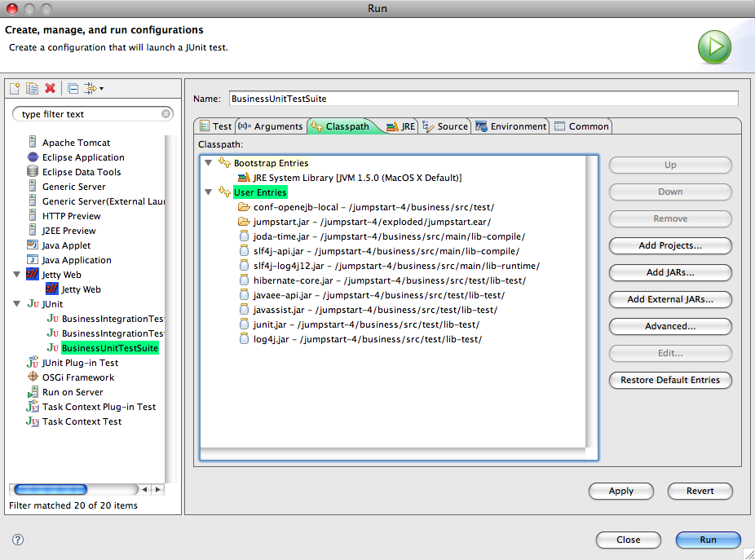Viewport: 755px width, 560px height.
Task: Click the Name input field
Action: [483, 99]
